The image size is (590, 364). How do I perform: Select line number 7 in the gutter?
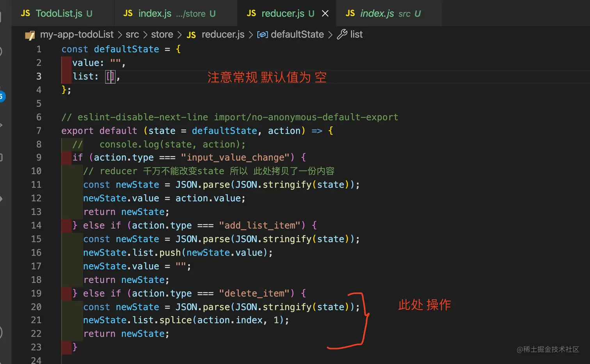[x=39, y=131]
